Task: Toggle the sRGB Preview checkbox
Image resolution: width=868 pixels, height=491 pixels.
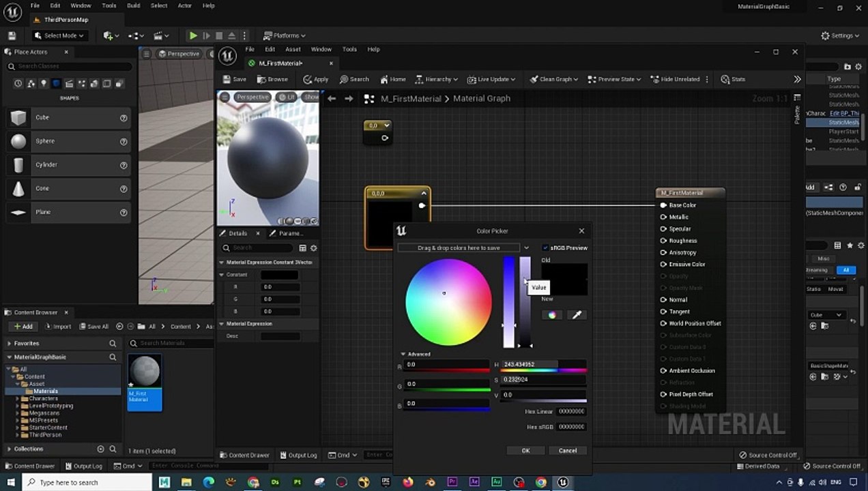Action: coord(545,248)
